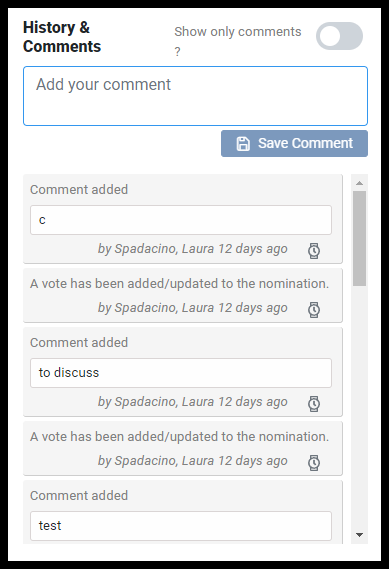The height and width of the screenshot is (569, 389).
Task: Click the 'Show only comments' label text
Action: (238, 32)
